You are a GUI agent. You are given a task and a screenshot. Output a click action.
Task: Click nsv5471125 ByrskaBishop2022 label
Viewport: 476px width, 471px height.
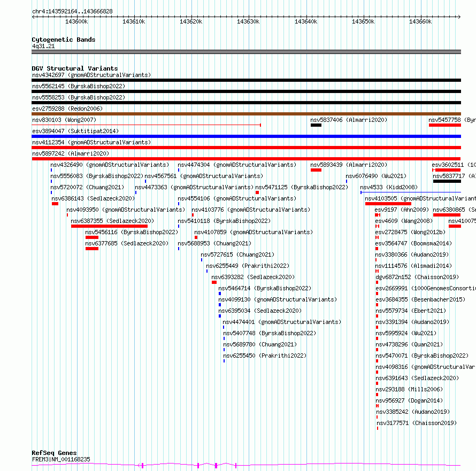[302, 187]
